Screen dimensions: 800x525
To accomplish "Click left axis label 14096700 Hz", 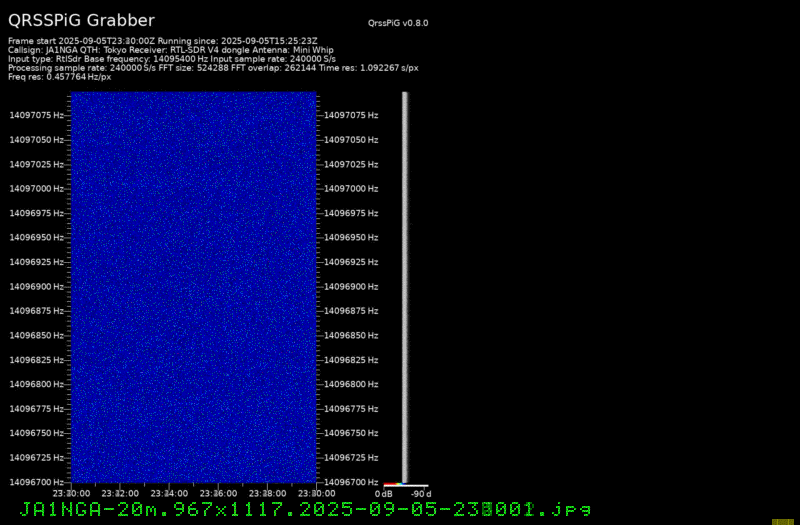I will pyautogui.click(x=36, y=482).
